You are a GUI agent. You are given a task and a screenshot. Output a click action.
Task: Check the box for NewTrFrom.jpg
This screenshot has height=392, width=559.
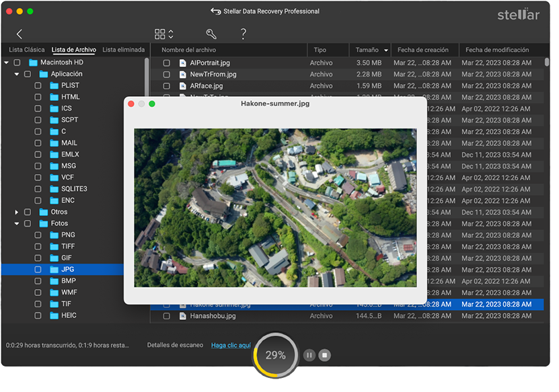tap(166, 75)
